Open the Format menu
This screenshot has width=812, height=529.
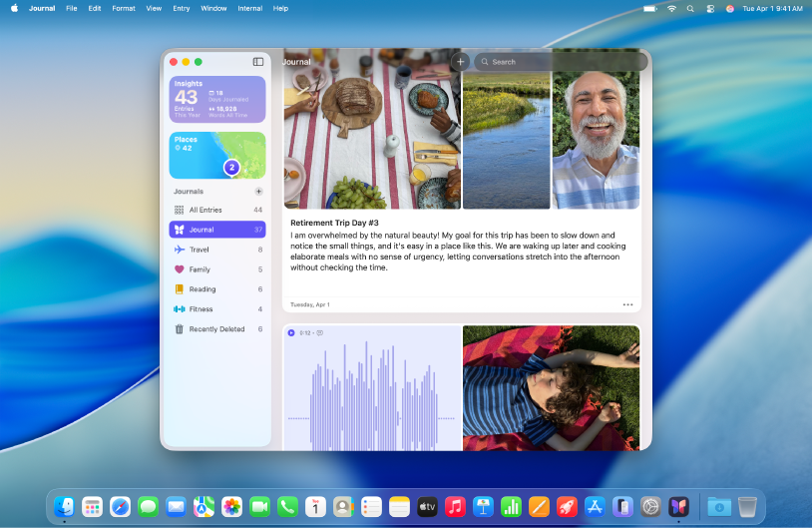124,8
